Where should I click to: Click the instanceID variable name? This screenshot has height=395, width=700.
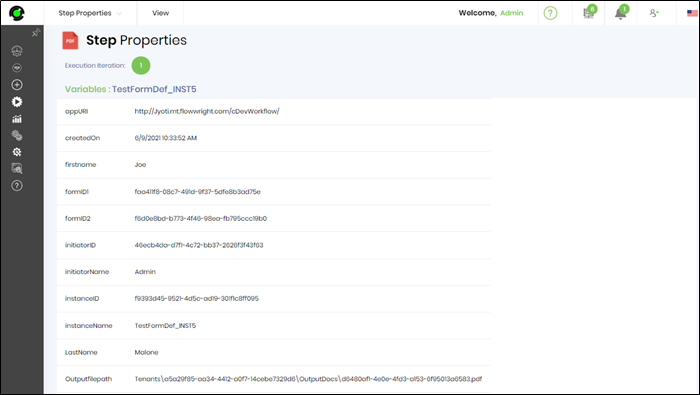pos(82,299)
